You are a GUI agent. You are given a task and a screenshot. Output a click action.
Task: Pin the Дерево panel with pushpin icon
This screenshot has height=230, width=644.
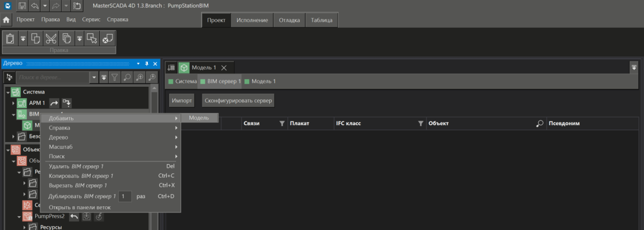(147, 64)
